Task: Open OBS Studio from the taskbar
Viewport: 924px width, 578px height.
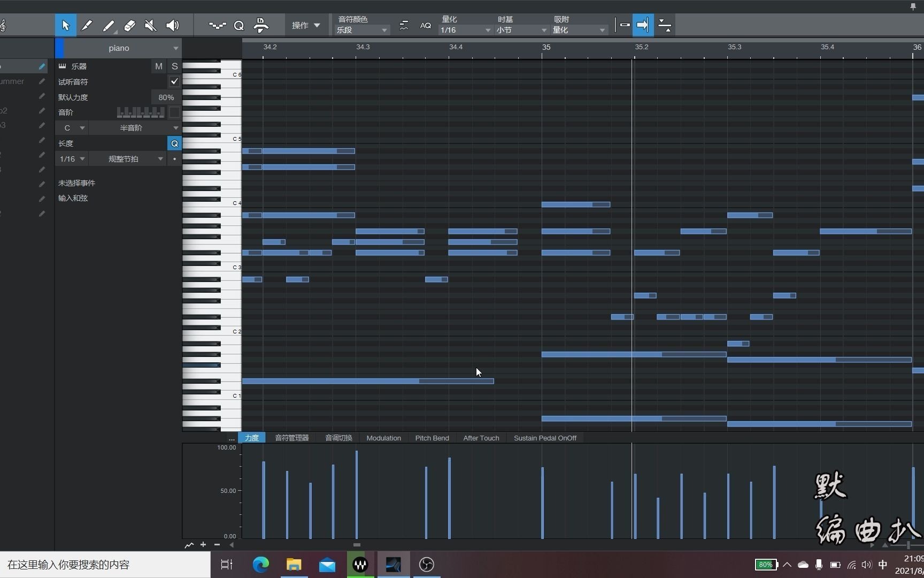Action: point(426,565)
